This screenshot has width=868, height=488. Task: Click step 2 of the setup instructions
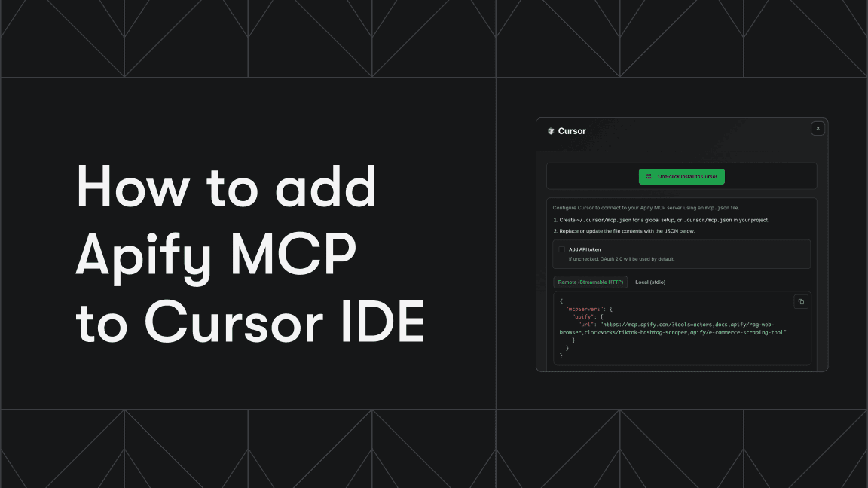pyautogui.click(x=625, y=230)
